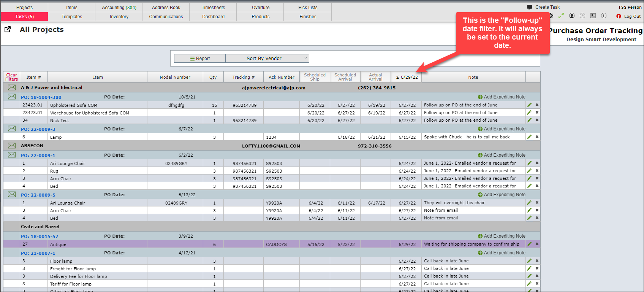Delete note X on Nick Test row

537,120
